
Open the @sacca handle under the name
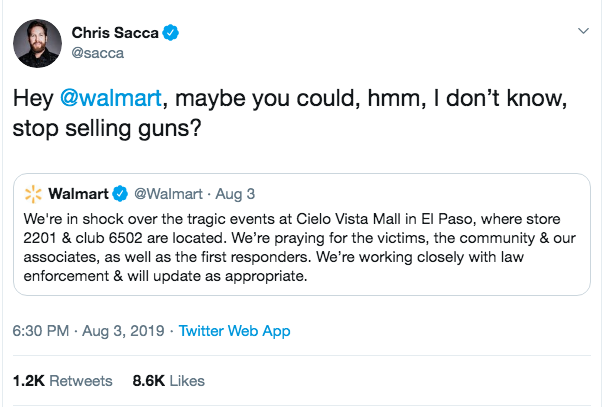click(97, 53)
